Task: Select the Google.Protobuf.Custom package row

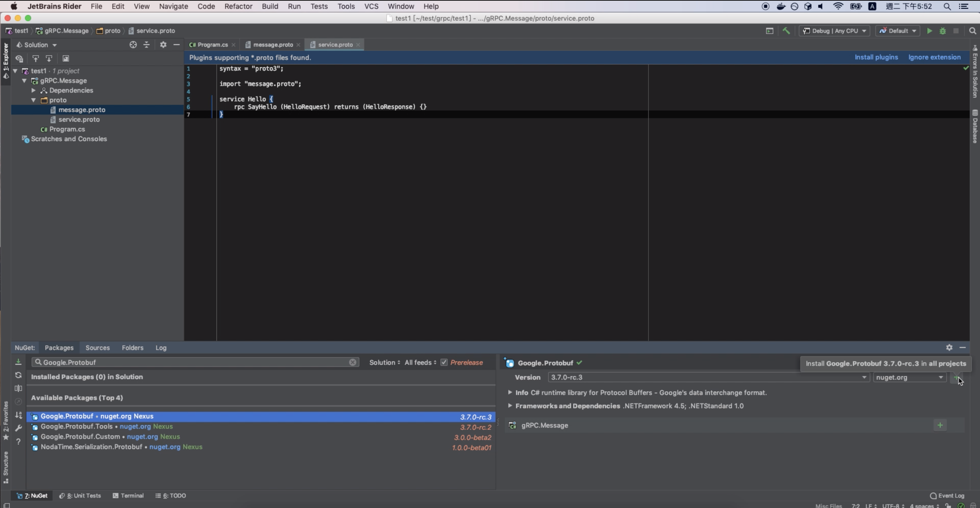Action: [x=261, y=437]
